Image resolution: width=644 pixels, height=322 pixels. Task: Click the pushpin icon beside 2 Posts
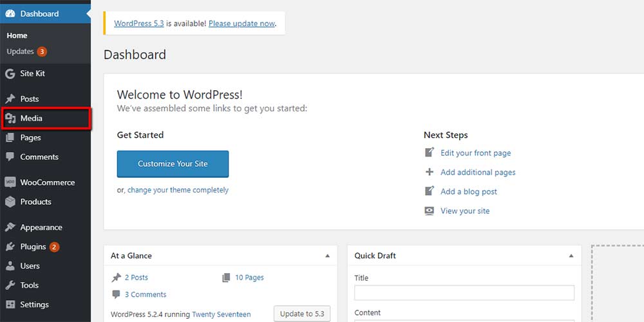pyautogui.click(x=116, y=278)
